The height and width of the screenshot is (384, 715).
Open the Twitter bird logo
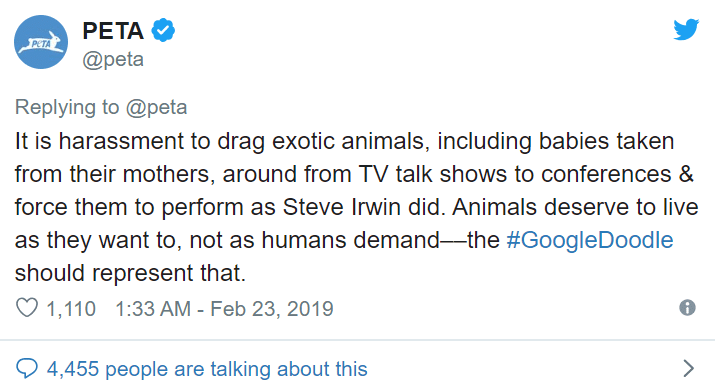click(x=686, y=30)
